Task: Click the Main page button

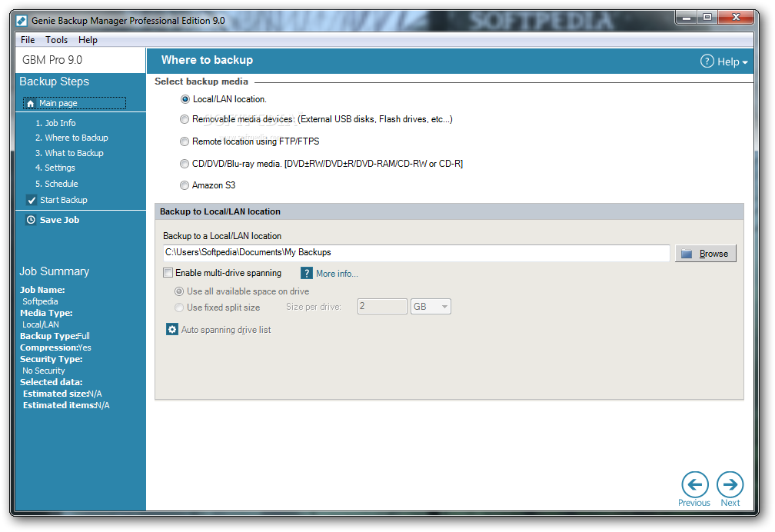Action: point(74,103)
